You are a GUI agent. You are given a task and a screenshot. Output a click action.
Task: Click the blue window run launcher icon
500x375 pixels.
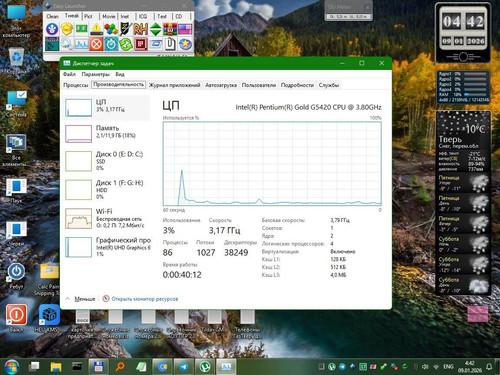coord(155,44)
